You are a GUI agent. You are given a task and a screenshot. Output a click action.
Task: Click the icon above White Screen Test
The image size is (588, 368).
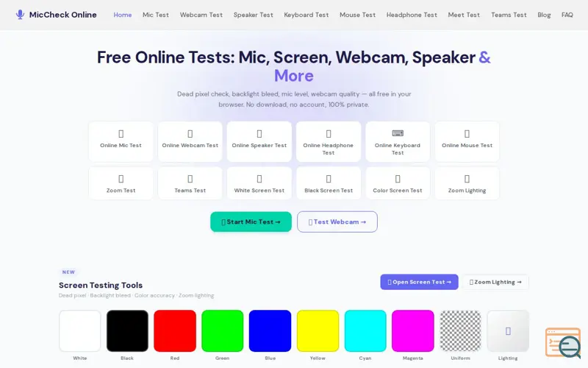(259, 179)
